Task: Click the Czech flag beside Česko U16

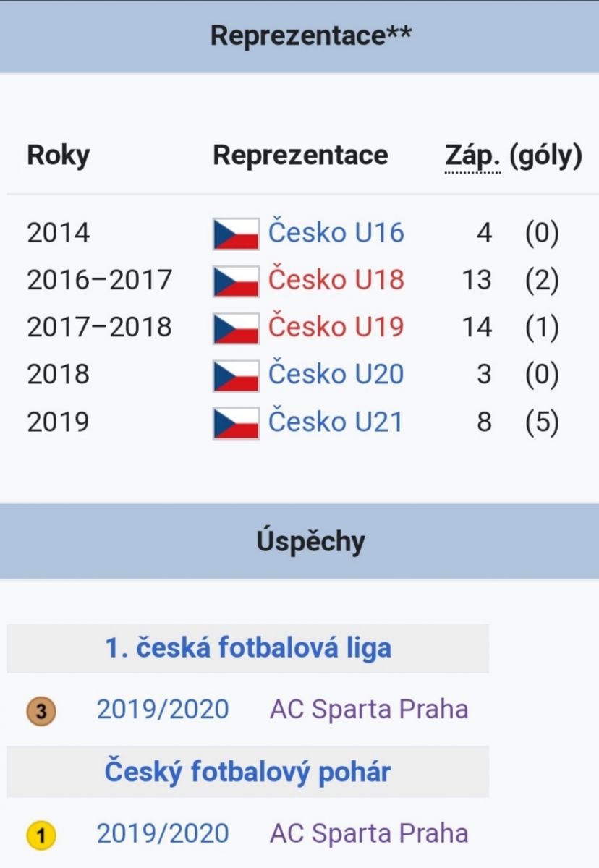Action: (x=236, y=234)
